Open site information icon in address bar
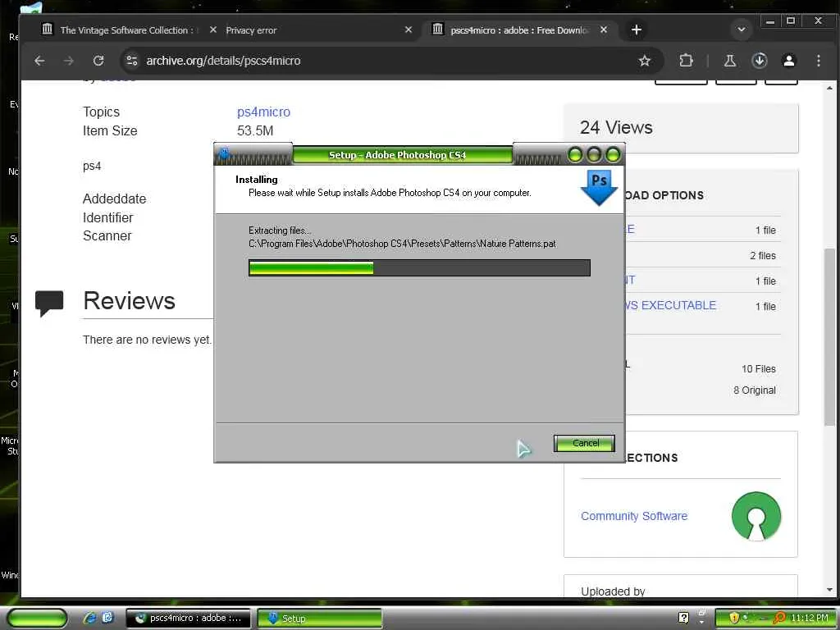840x630 pixels. point(132,61)
